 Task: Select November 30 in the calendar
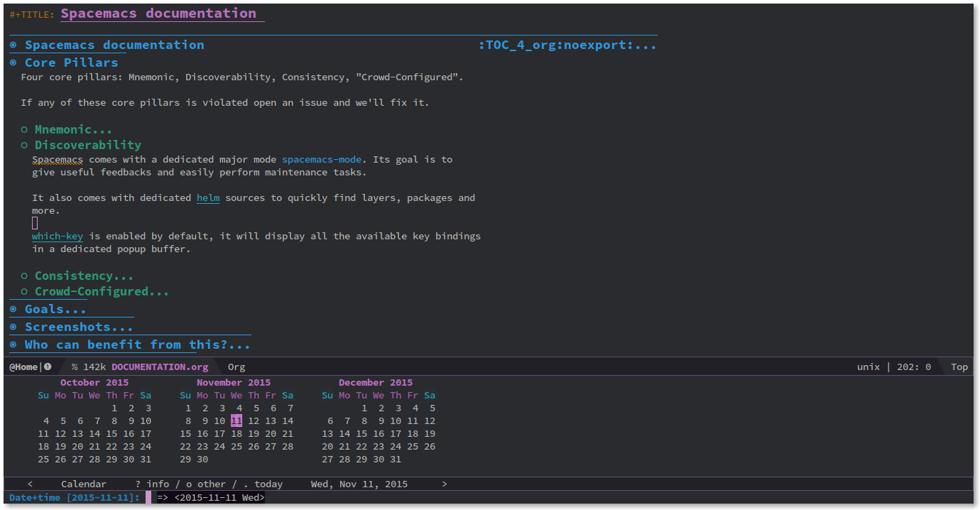pos(202,459)
